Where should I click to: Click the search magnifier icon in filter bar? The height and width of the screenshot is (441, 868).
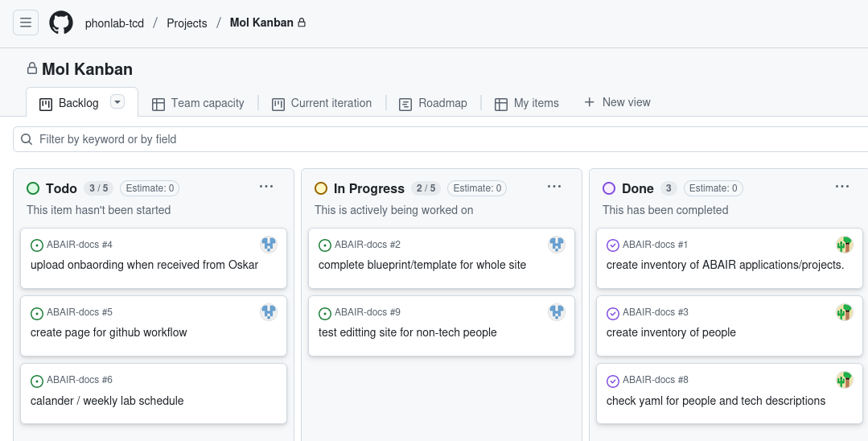[x=27, y=139]
